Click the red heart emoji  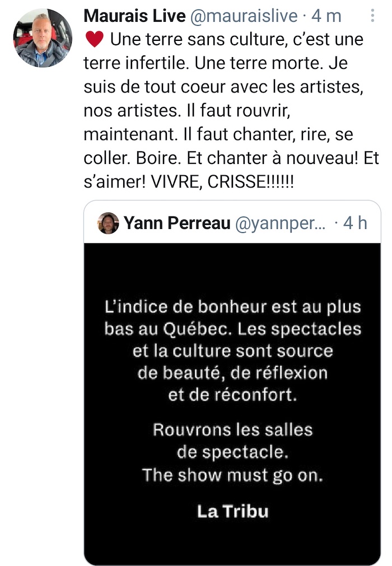[95, 39]
